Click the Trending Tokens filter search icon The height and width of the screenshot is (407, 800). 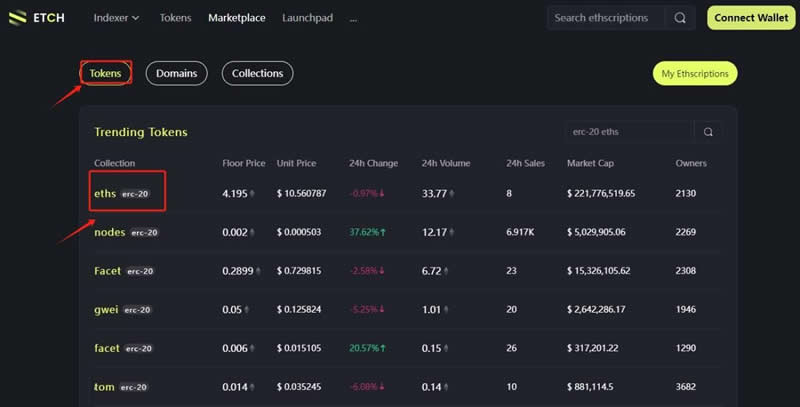708,132
